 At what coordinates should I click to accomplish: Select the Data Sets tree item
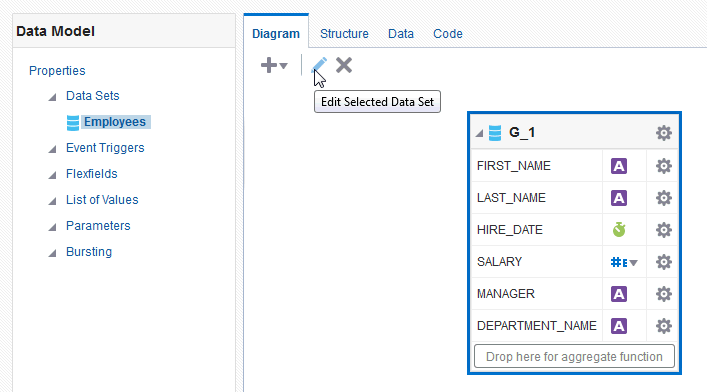click(x=93, y=96)
